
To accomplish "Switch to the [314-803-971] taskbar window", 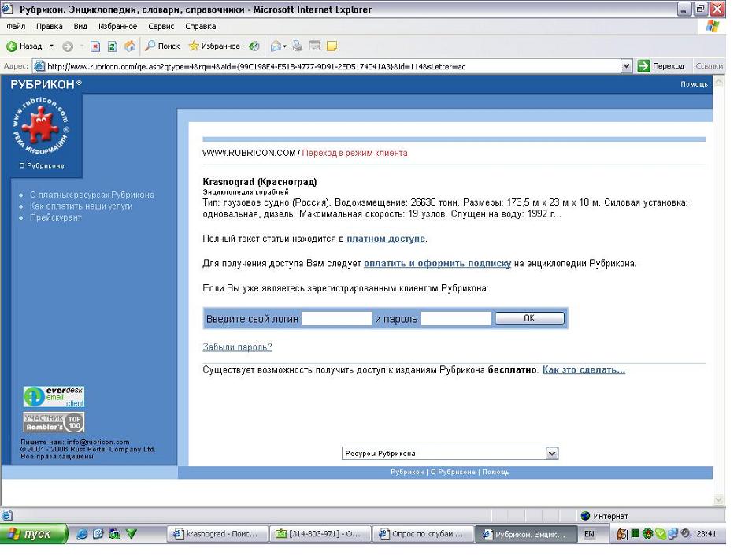I will pyautogui.click(x=320, y=534).
